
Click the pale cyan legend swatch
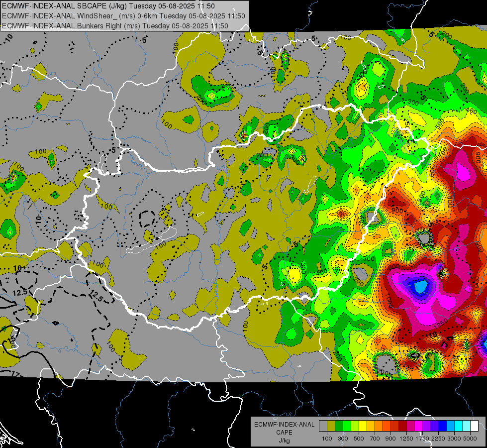[x=467, y=426]
